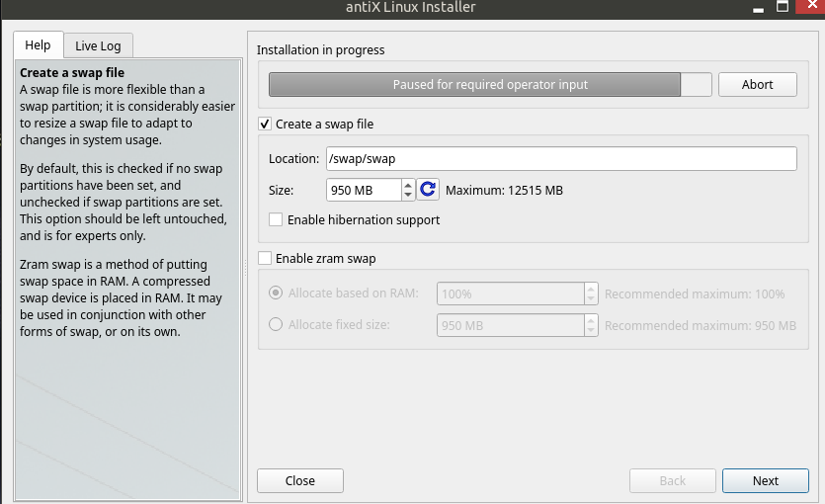Maximize the antiX Linux Installer window
The height and width of the screenshot is (504, 825).
click(x=782, y=6)
